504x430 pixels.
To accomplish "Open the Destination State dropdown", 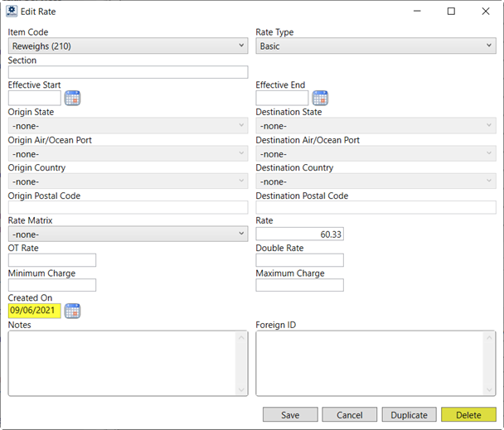I will pyautogui.click(x=376, y=126).
